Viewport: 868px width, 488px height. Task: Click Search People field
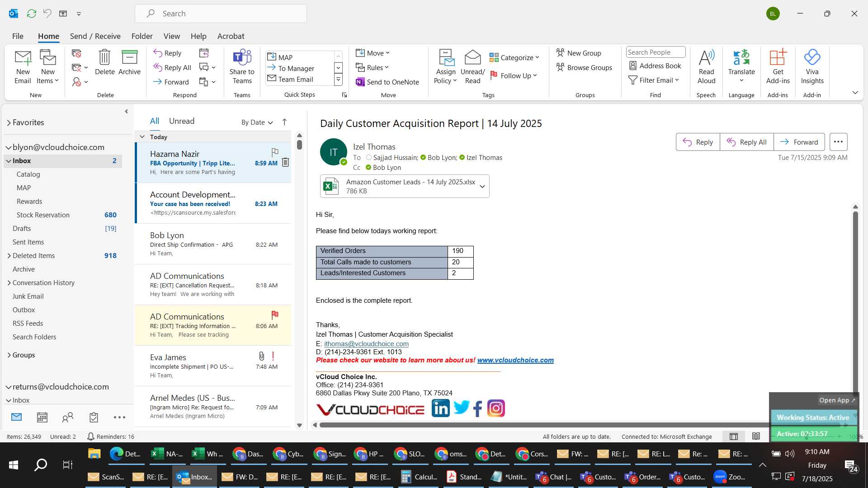coord(656,52)
